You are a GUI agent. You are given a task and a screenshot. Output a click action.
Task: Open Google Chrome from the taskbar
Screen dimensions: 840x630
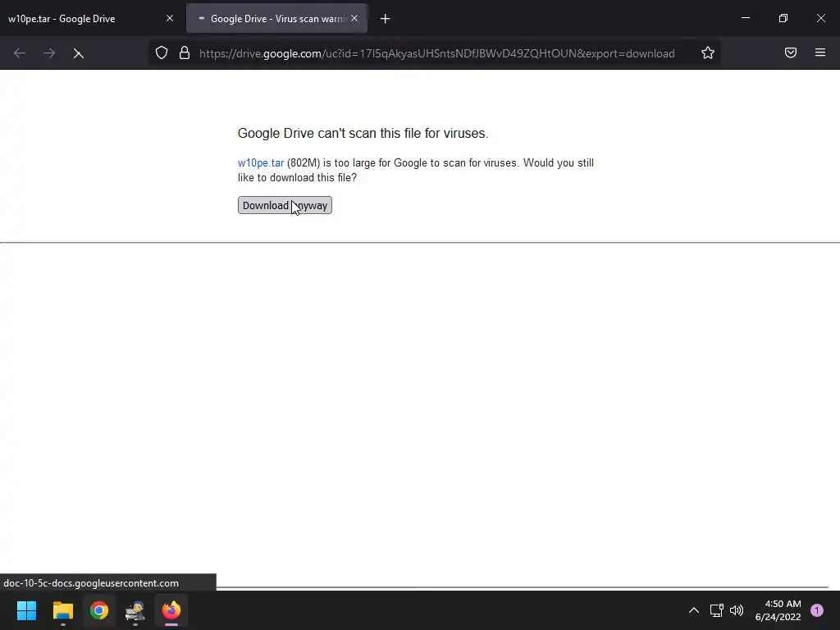99,610
